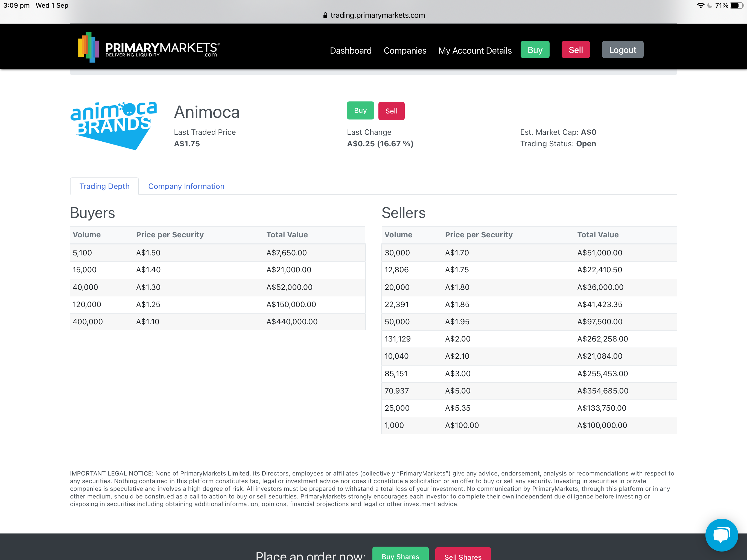Select buyer volume 120,000
The image size is (747, 560).
87,304
